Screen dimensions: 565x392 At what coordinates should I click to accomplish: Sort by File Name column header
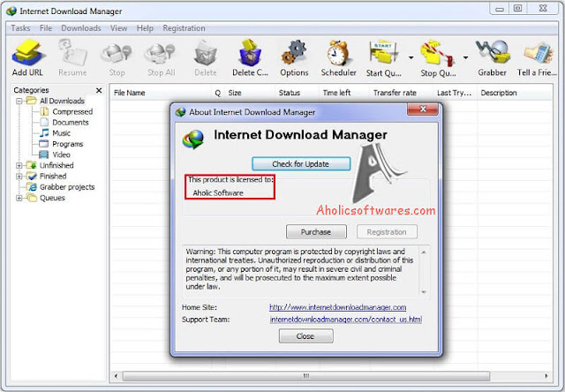[x=161, y=93]
